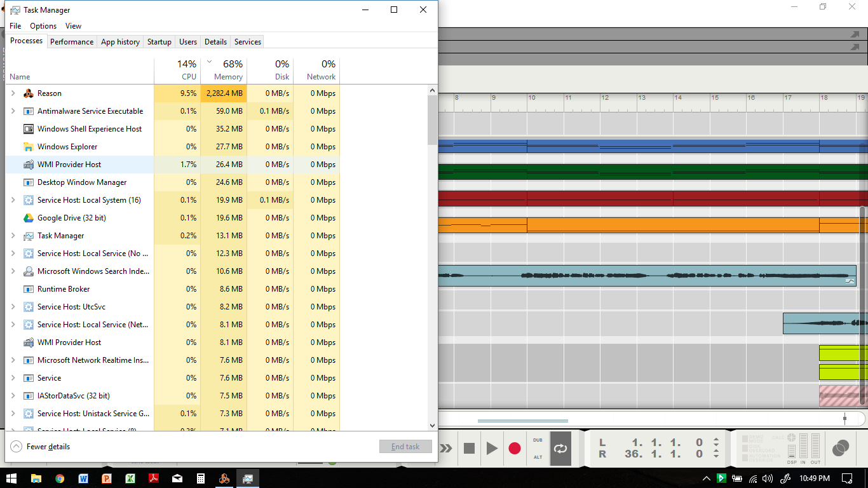
Task: Start playback with Reason's Play button
Action: (492, 449)
